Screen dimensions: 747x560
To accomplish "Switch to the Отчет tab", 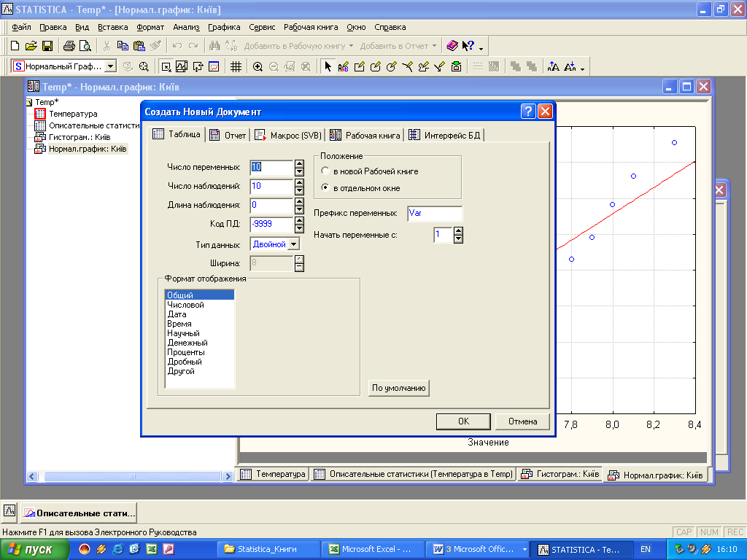I will tap(228, 136).
